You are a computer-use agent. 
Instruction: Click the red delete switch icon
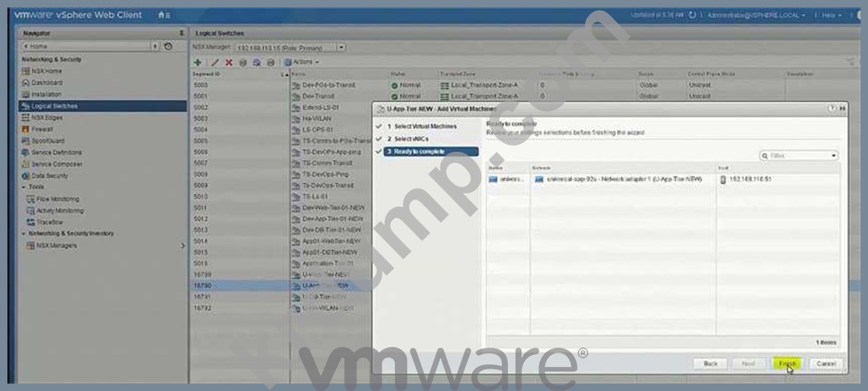click(x=229, y=62)
